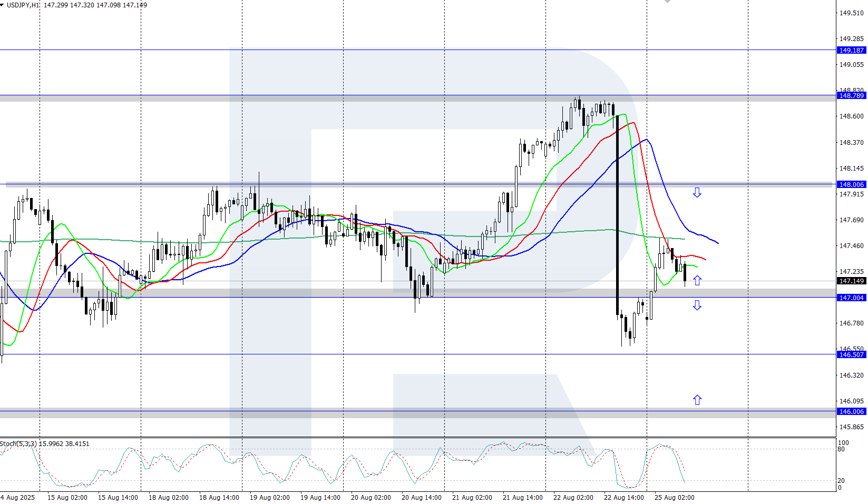Image resolution: width=868 pixels, height=504 pixels.
Task: Click the 146.006 level price tag
Action: point(851,412)
